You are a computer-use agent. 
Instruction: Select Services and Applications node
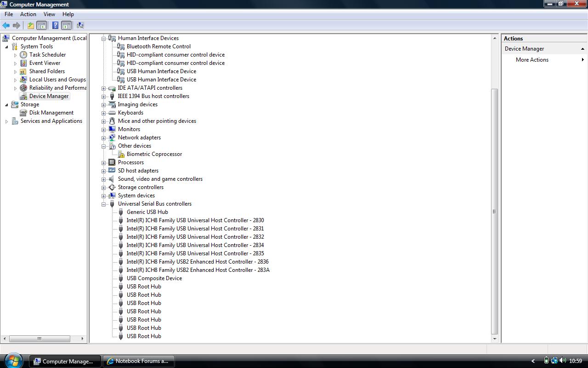point(51,121)
